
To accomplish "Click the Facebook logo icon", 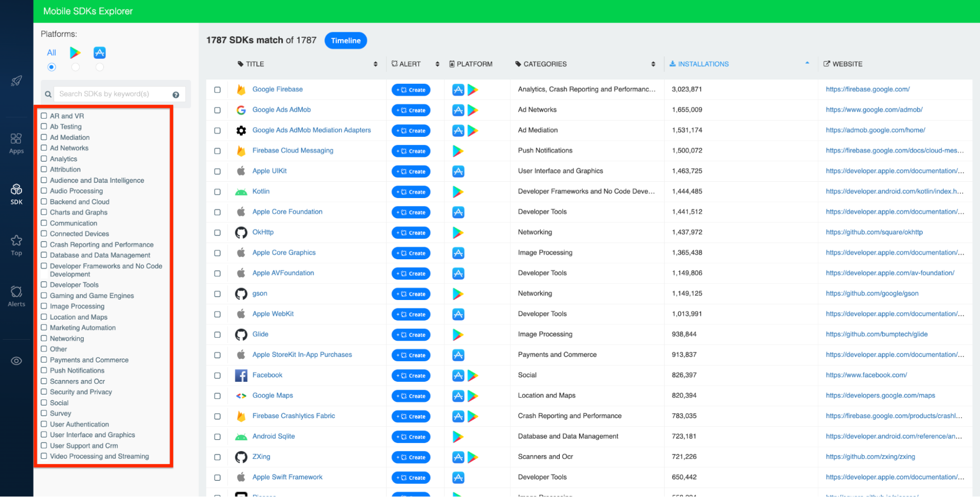I will pyautogui.click(x=241, y=375).
